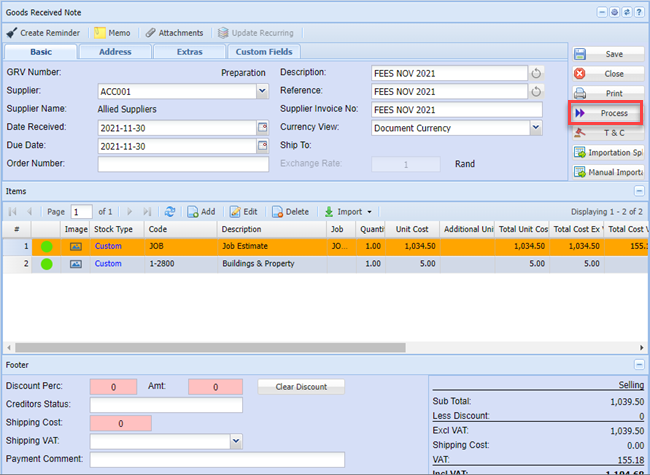This screenshot has height=475, width=650.
Task: Click the Supplier Invoice No field
Action: tap(449, 110)
